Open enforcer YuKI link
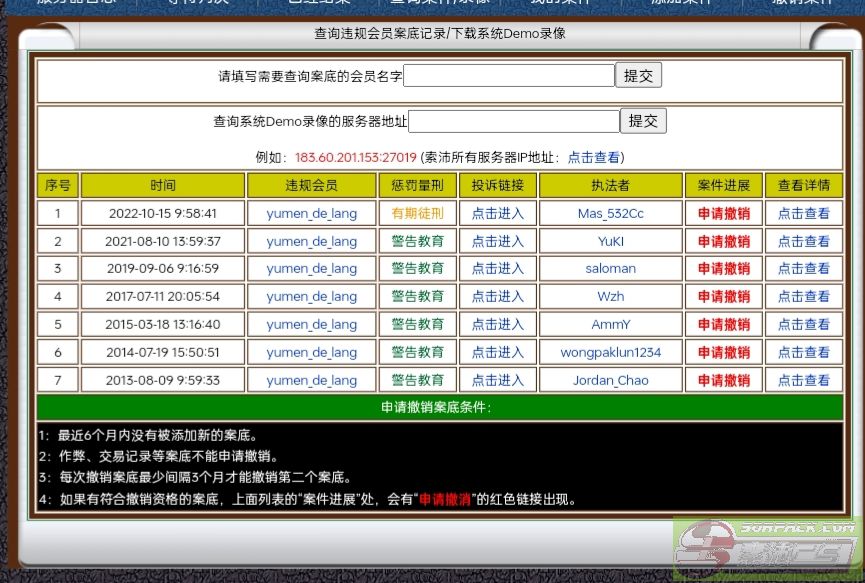This screenshot has width=865, height=583. (x=610, y=241)
